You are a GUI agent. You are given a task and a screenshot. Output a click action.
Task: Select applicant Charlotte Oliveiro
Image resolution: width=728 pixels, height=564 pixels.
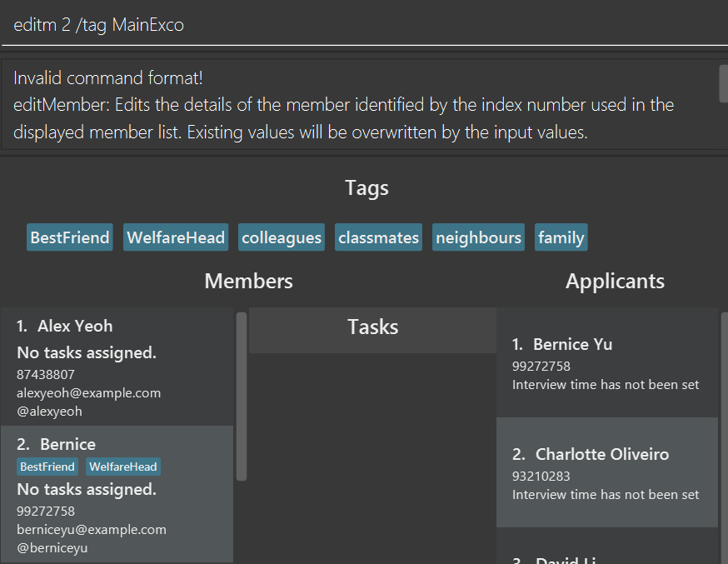(602, 455)
